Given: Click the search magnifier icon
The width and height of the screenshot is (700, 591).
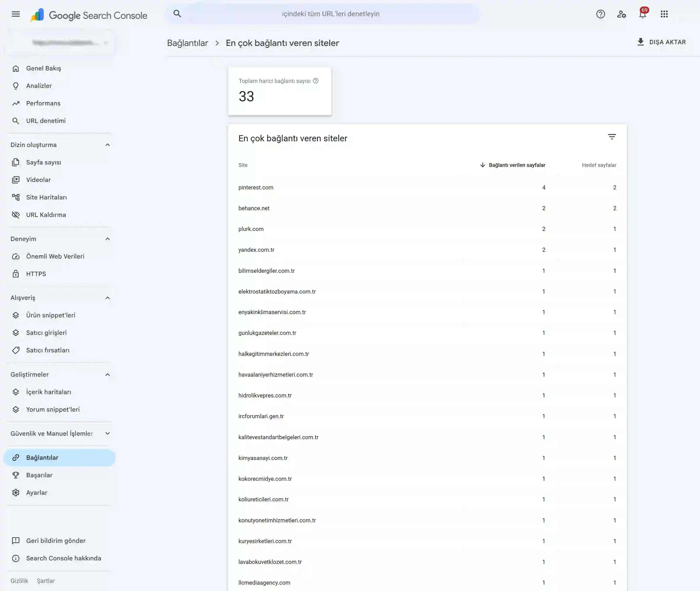Looking at the screenshot, I should point(177,14).
